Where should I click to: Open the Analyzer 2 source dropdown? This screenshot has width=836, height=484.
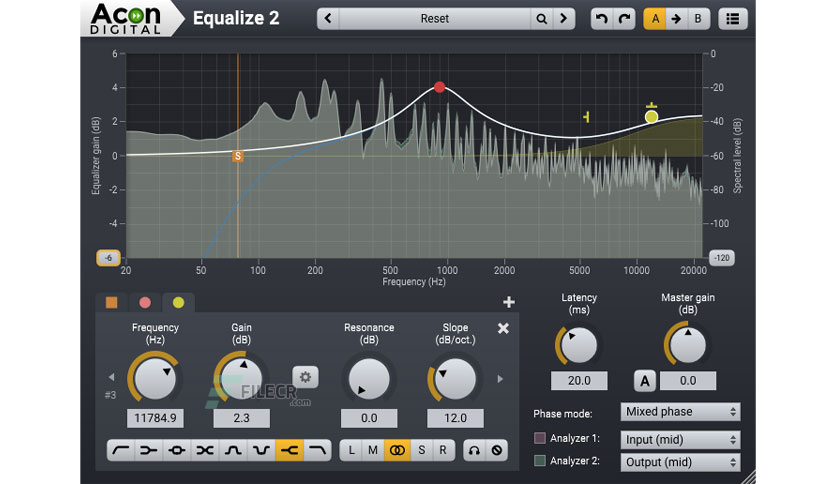[680, 462]
